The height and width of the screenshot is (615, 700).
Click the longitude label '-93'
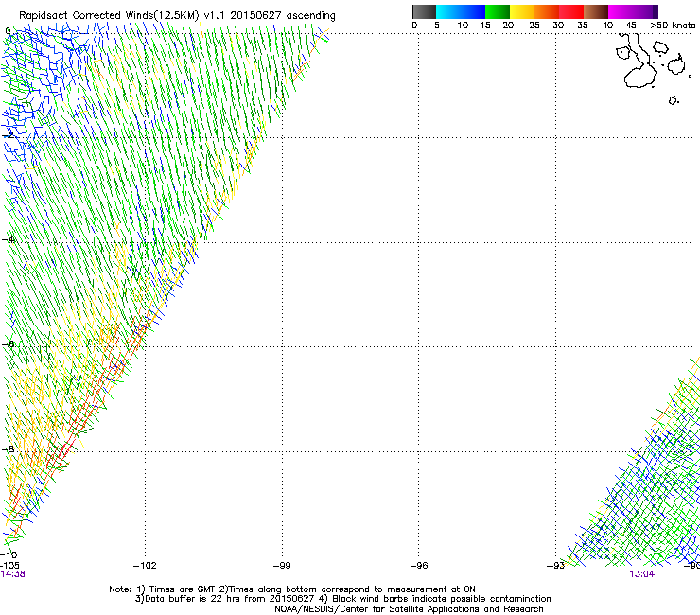pyautogui.click(x=555, y=566)
